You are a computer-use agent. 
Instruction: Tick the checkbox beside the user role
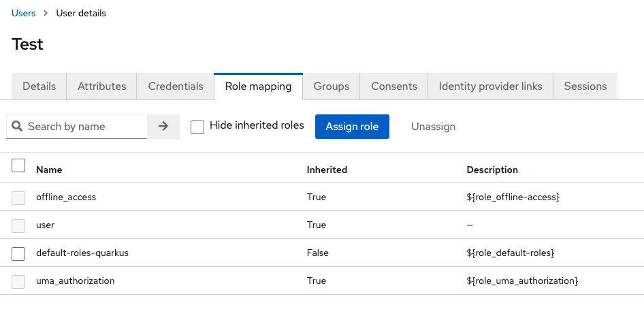[18, 225]
